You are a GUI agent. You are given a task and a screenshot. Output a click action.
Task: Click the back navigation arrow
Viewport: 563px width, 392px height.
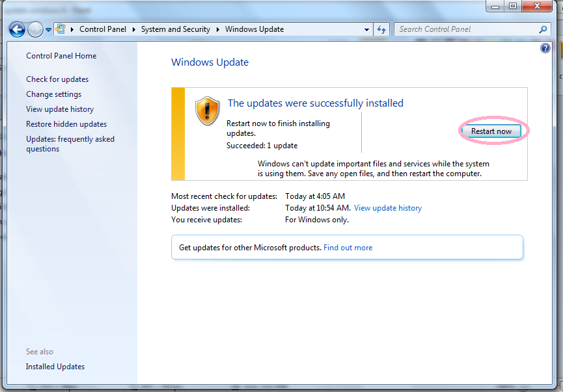[18, 29]
